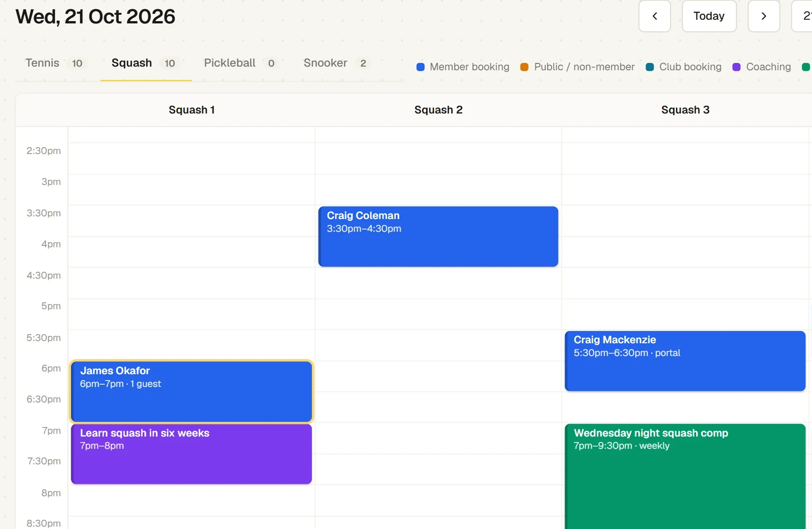Click the 8pm time label
Screen dimensions: 812x529
(x=51, y=493)
